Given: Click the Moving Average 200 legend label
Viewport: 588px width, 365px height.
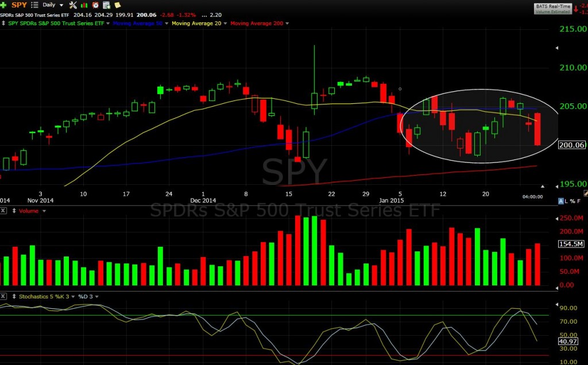Looking at the screenshot, I should coord(257,23).
